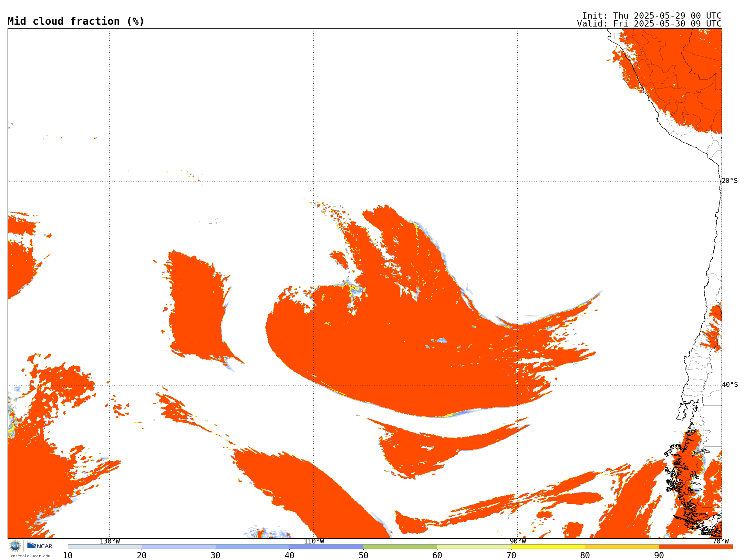This screenshot has width=744, height=560.
Task: Click the colorbar tick label 70
Action: click(511, 556)
